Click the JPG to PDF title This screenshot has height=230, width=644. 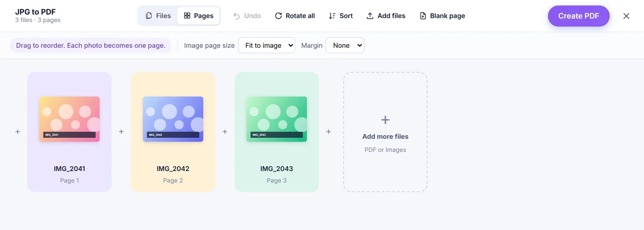(35, 12)
